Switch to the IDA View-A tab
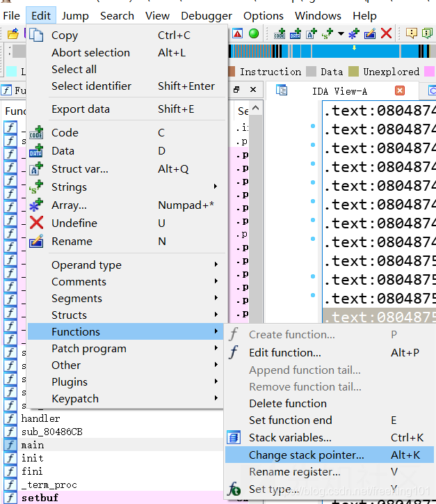Viewport: 436px width, 504px height. click(x=339, y=91)
